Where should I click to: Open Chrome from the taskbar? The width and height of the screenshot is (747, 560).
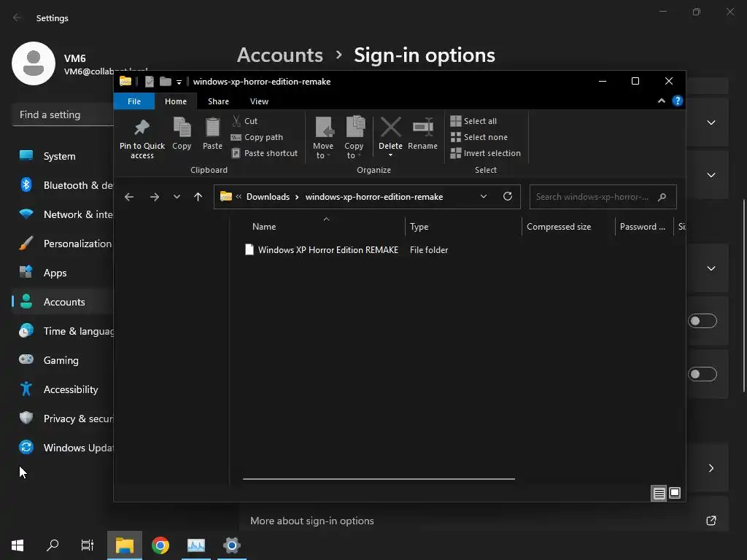click(x=160, y=545)
